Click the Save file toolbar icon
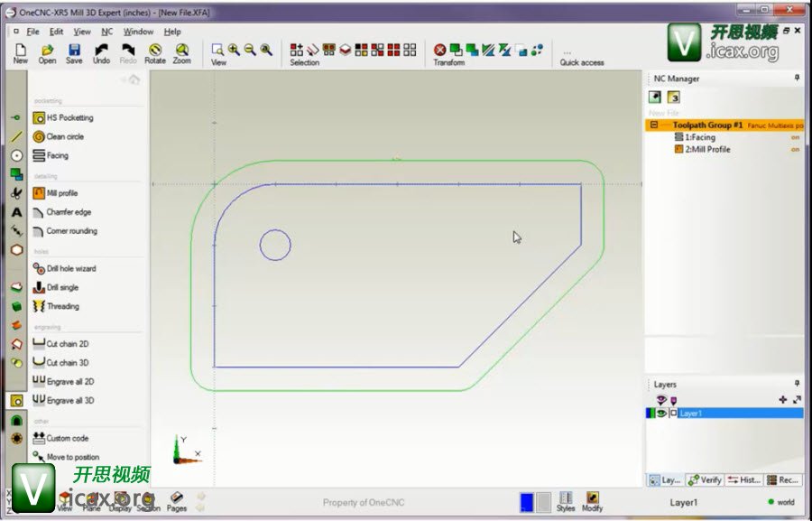812x521 pixels. (74, 53)
